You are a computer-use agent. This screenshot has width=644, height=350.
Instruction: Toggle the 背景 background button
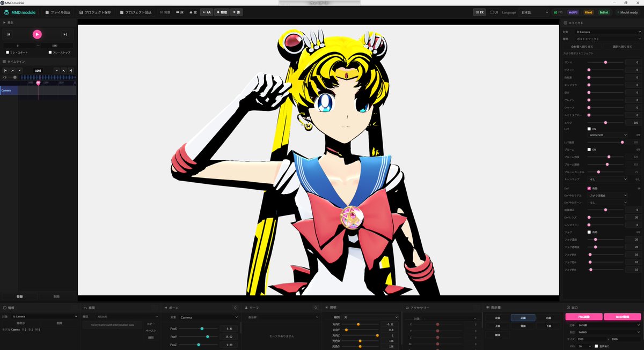click(165, 12)
